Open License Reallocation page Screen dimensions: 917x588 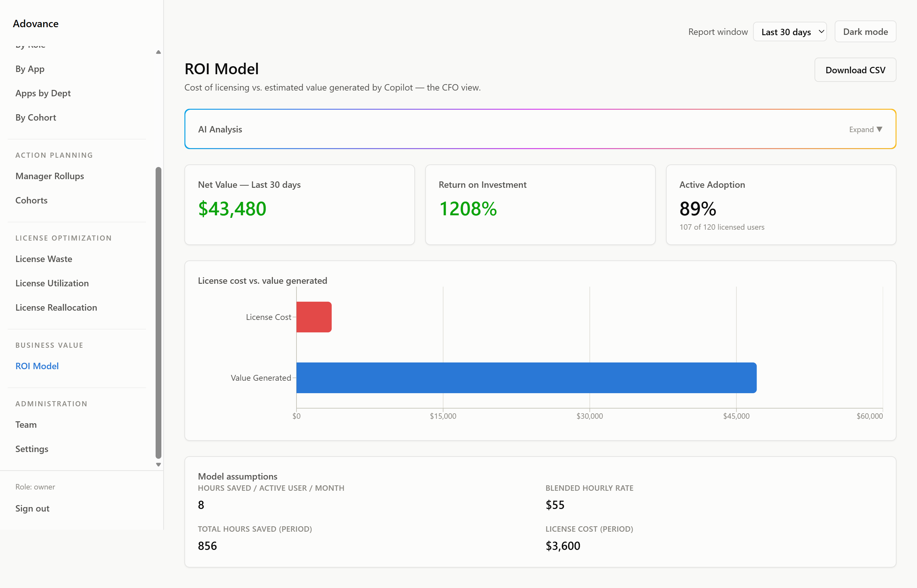coord(56,307)
